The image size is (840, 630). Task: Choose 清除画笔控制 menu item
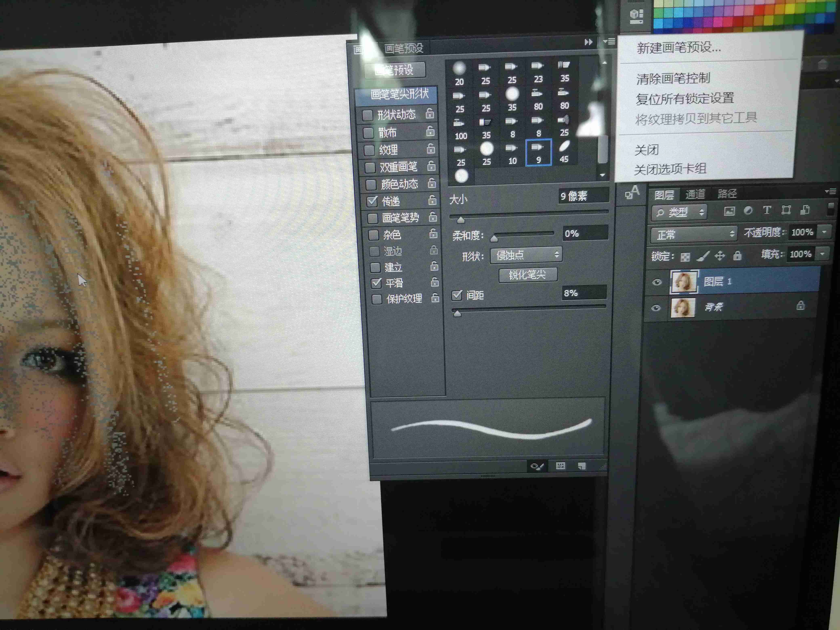(673, 79)
